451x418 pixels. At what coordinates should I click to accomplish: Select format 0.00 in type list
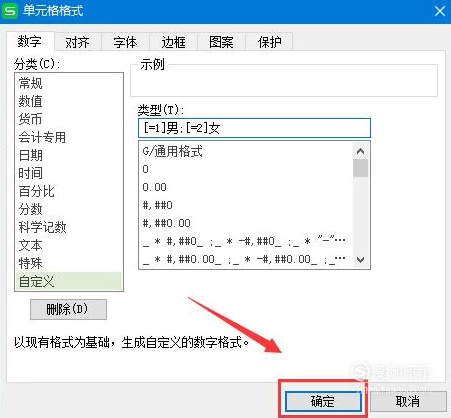pos(246,187)
